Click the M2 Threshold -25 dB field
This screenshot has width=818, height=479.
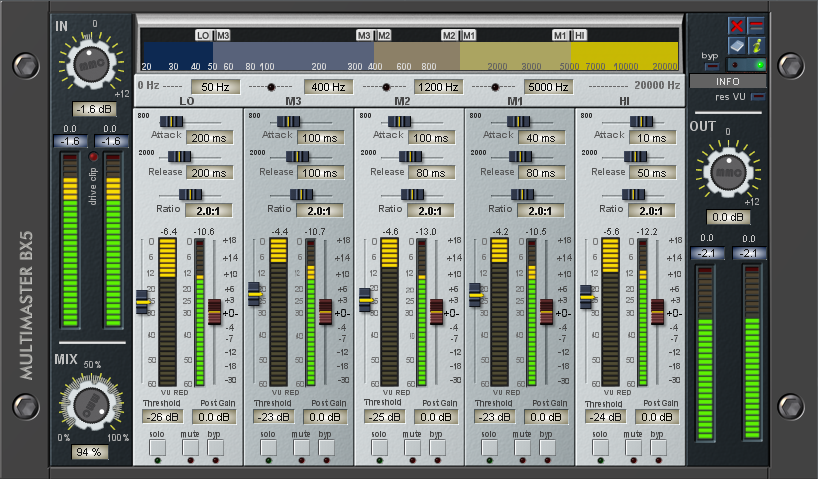(384, 417)
